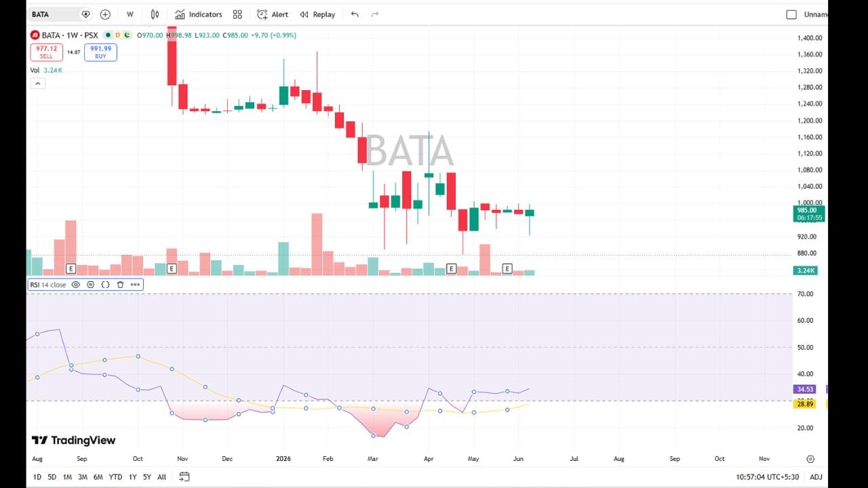Image resolution: width=868 pixels, height=488 pixels.
Task: Select the 6M time range
Action: pos(98,477)
